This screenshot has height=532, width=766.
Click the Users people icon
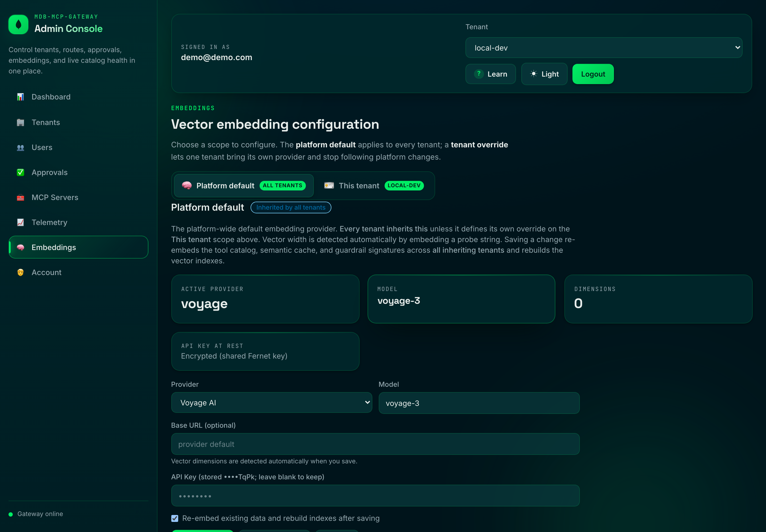[20, 147]
